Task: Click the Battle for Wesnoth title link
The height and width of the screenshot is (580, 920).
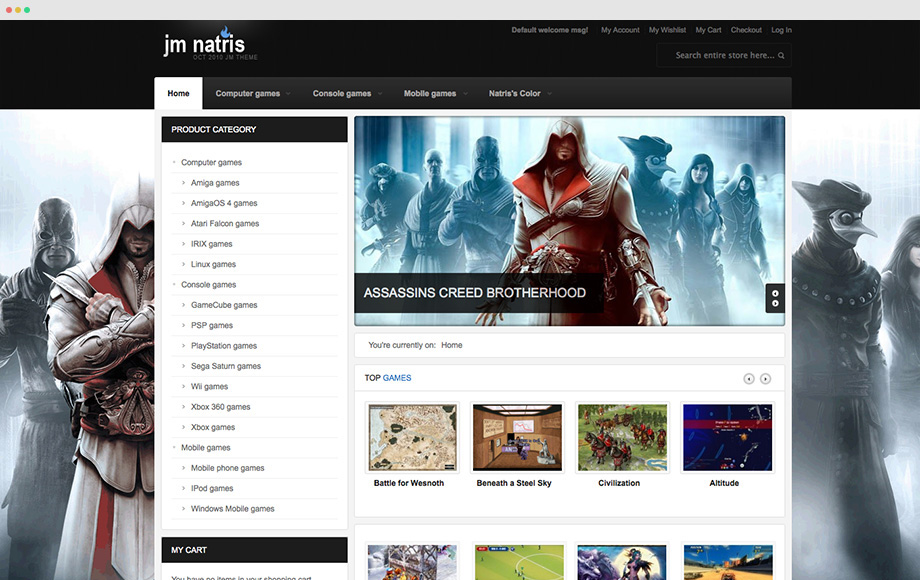Action: 409,483
